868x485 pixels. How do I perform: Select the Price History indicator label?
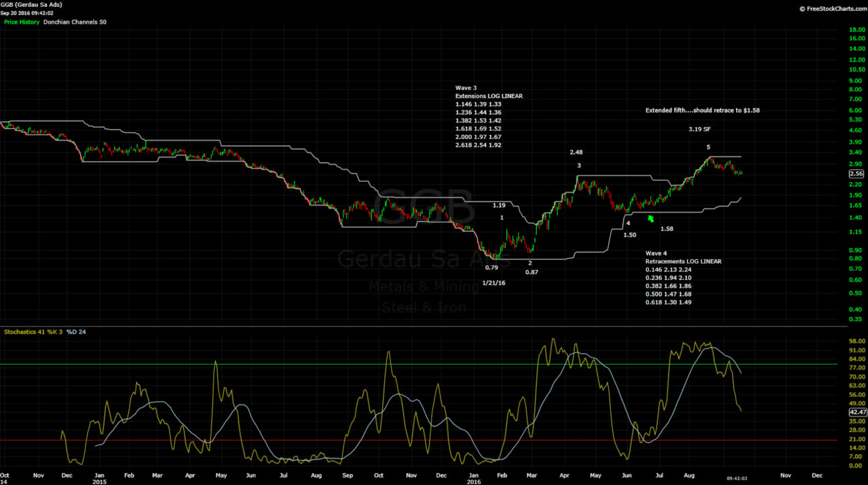coord(21,22)
